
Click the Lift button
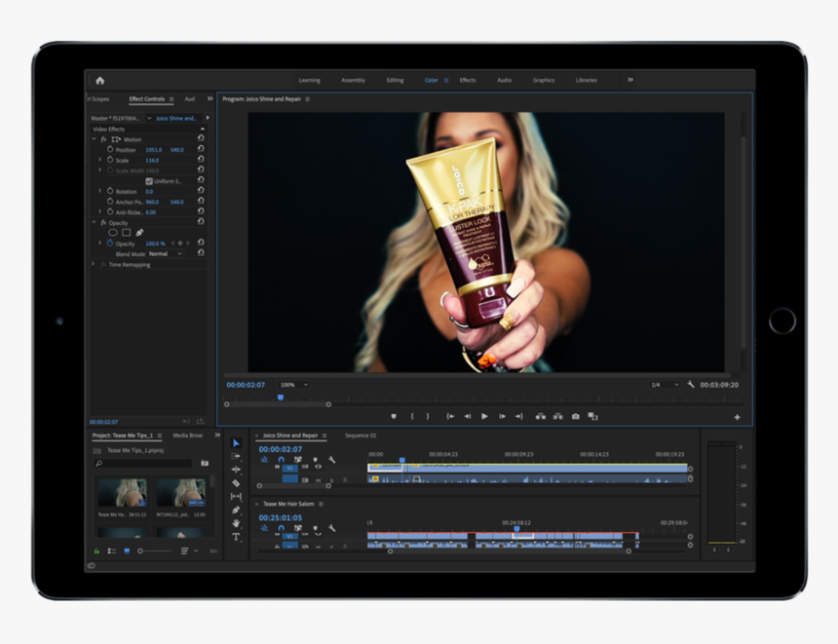click(541, 416)
